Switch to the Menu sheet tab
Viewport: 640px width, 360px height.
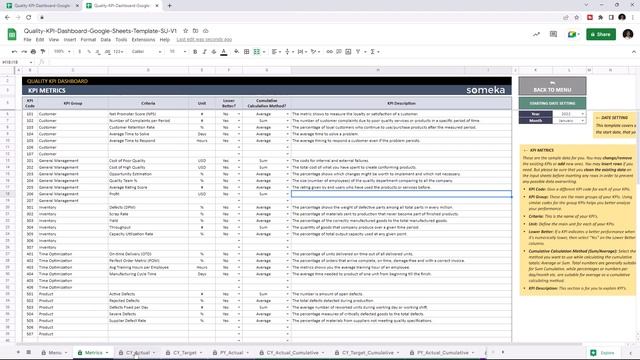click(55, 353)
